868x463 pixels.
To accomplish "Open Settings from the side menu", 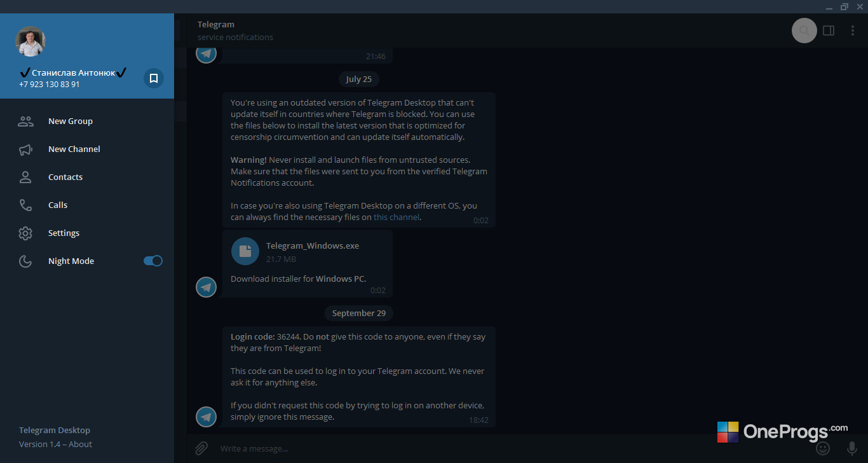I will coord(87,233).
